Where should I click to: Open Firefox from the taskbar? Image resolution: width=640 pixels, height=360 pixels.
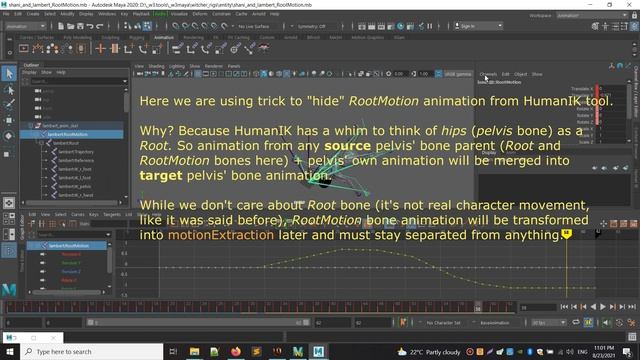click(x=236, y=351)
